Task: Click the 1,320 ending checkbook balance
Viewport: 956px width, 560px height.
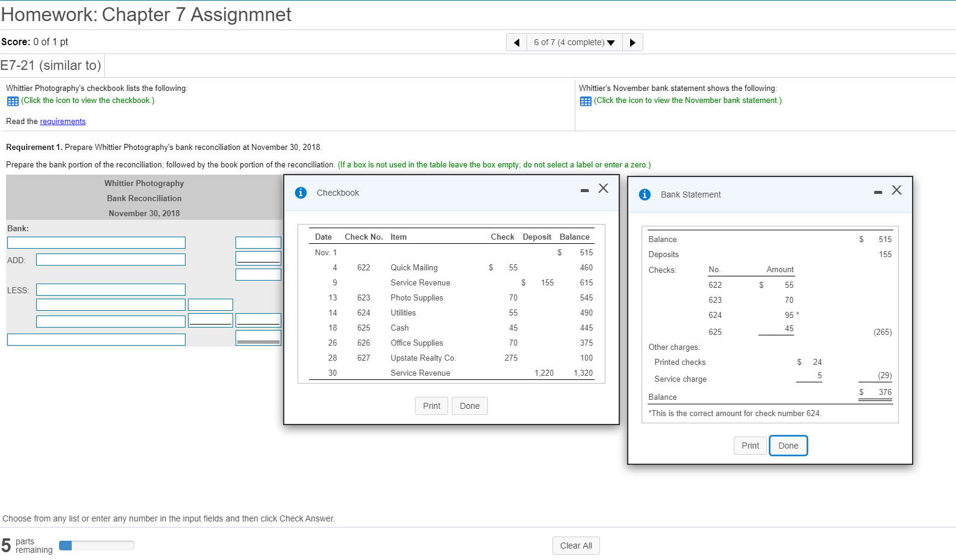Action: pos(583,373)
